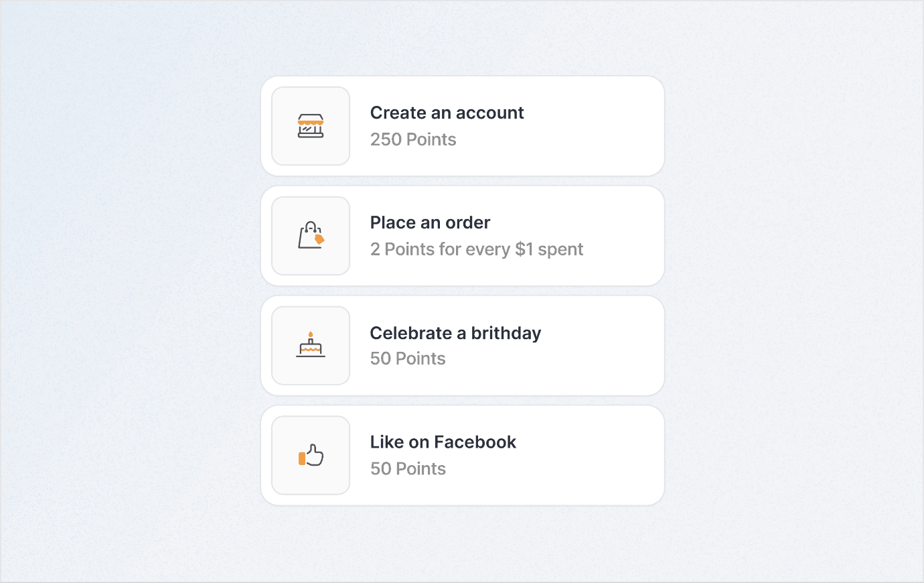This screenshot has height=583, width=924.
Task: Click the icon tile in the brithday card
Action: (x=311, y=346)
